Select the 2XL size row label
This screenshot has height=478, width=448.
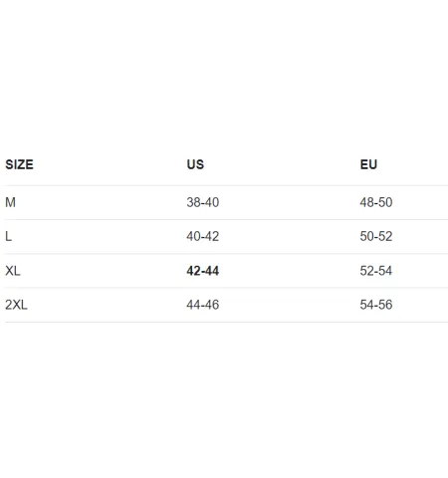(x=16, y=305)
